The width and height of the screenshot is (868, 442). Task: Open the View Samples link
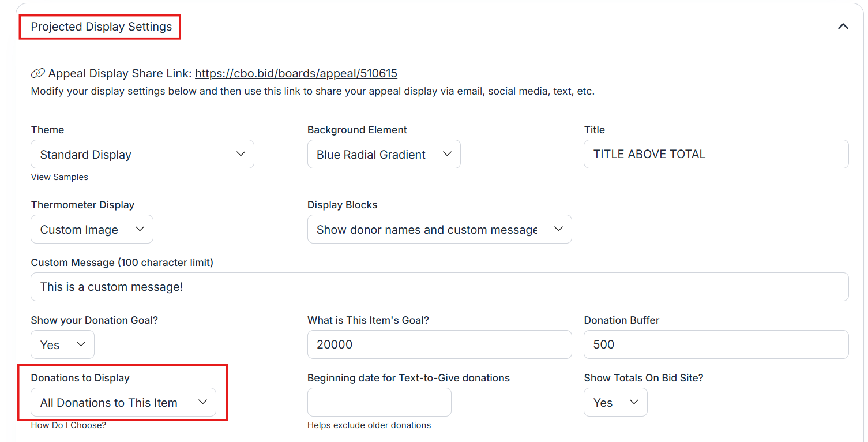pos(59,177)
